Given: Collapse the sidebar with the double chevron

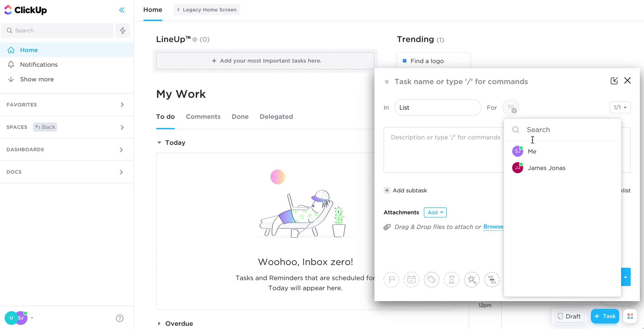Looking at the screenshot, I should pos(122,10).
